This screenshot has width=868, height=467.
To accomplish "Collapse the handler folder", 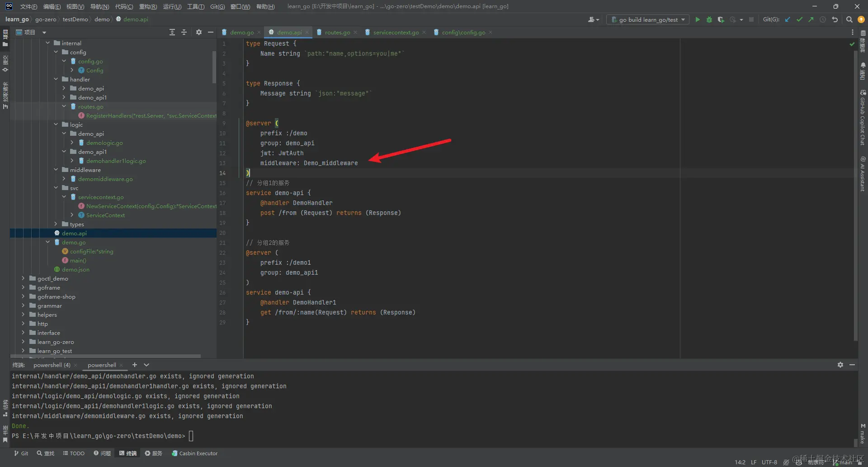I will (56, 79).
